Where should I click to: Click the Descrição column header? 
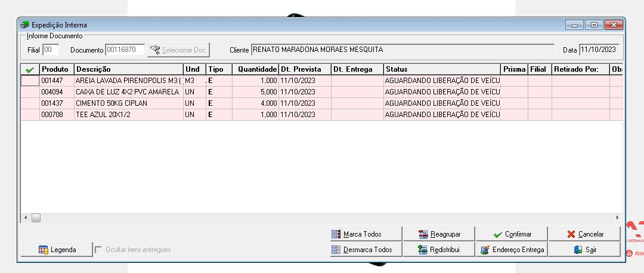[x=129, y=69]
